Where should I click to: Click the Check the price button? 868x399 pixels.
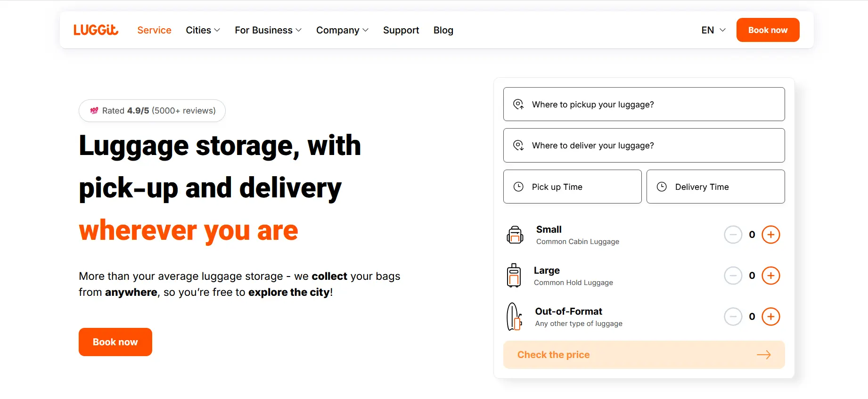644,355
